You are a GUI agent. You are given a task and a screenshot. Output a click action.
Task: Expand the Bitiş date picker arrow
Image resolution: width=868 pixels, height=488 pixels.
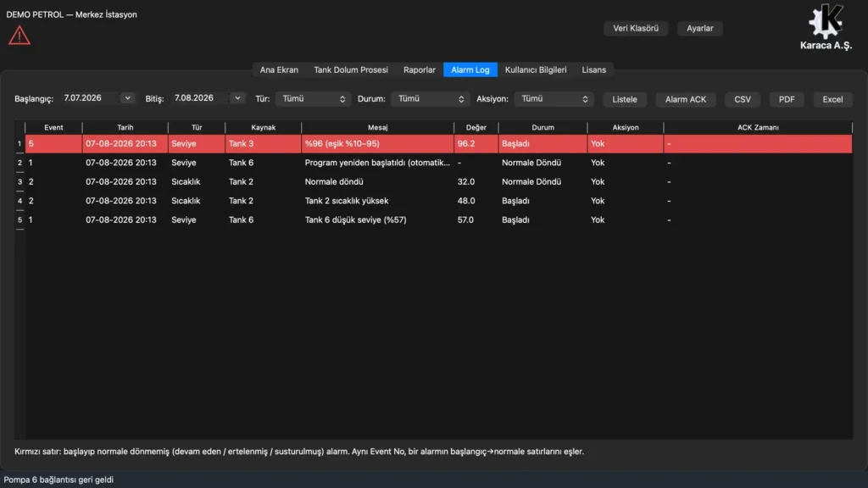237,98
